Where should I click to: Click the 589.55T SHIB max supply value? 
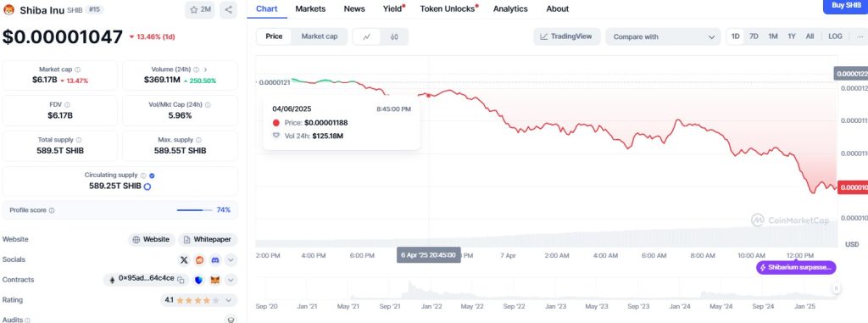pos(180,151)
